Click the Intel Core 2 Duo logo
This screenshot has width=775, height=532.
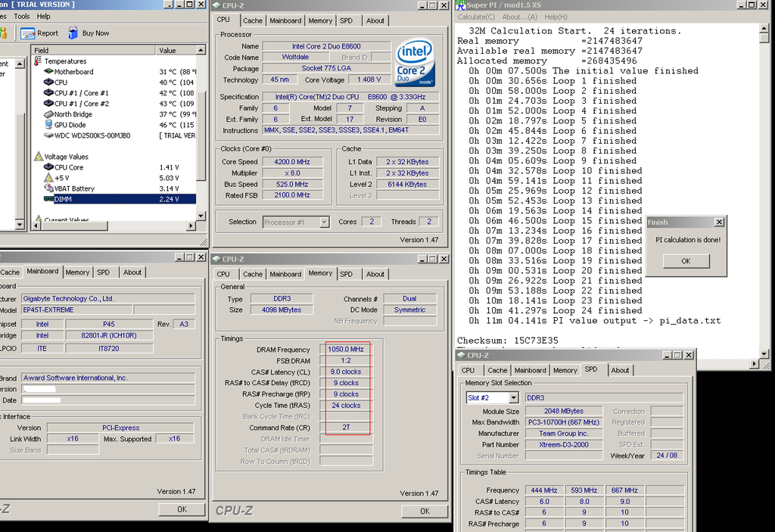(415, 62)
